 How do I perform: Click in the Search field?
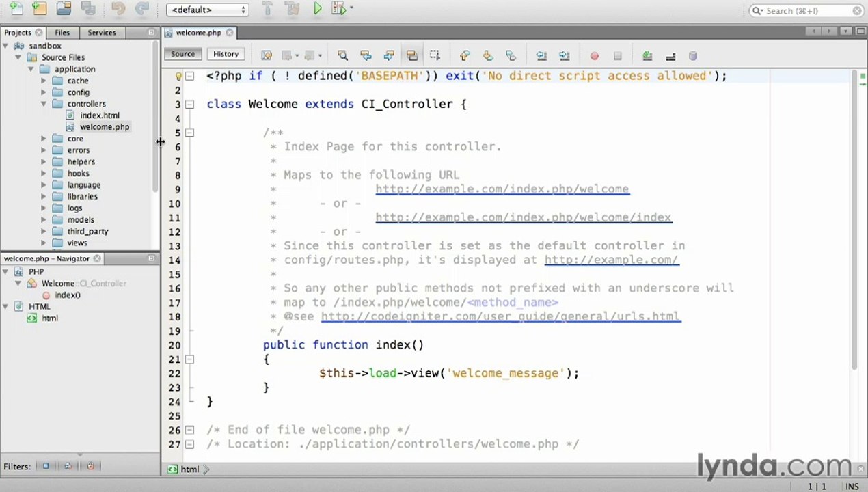coord(806,10)
